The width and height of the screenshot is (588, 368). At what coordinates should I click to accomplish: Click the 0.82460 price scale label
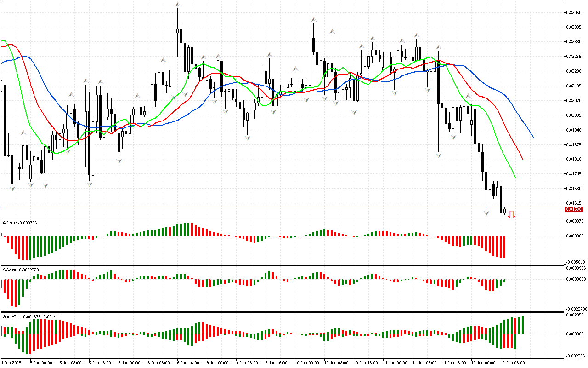tap(574, 12)
